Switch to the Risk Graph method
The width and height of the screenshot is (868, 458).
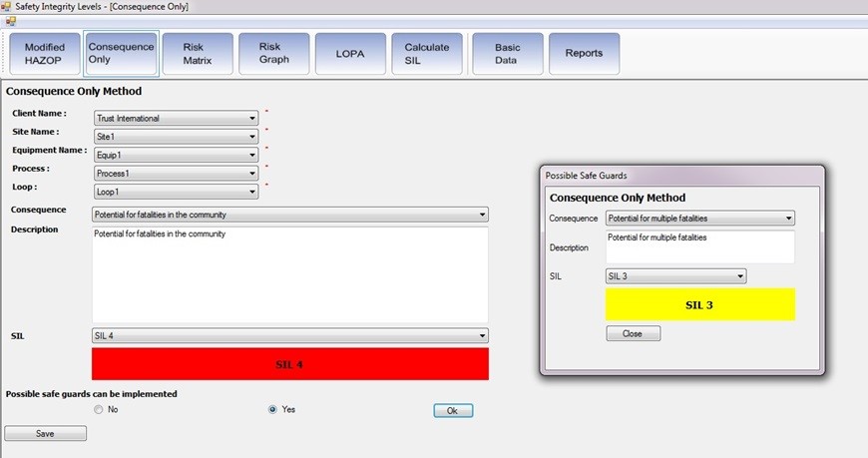[x=274, y=54]
